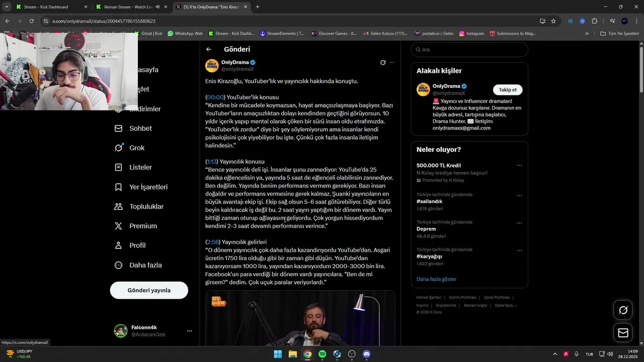Screen dimensions: 644x362
Task: Open a new browser tab
Action: pyautogui.click(x=258, y=7)
